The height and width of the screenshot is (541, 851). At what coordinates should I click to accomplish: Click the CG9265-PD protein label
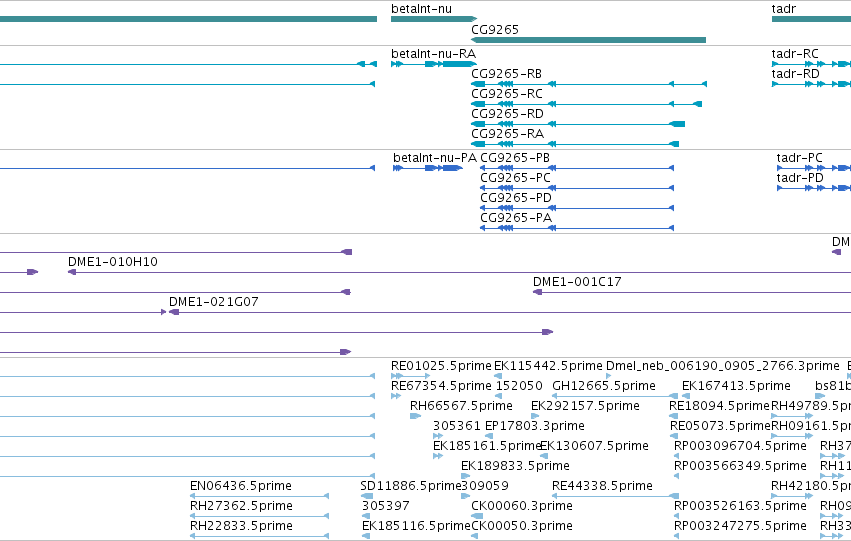click(x=516, y=198)
